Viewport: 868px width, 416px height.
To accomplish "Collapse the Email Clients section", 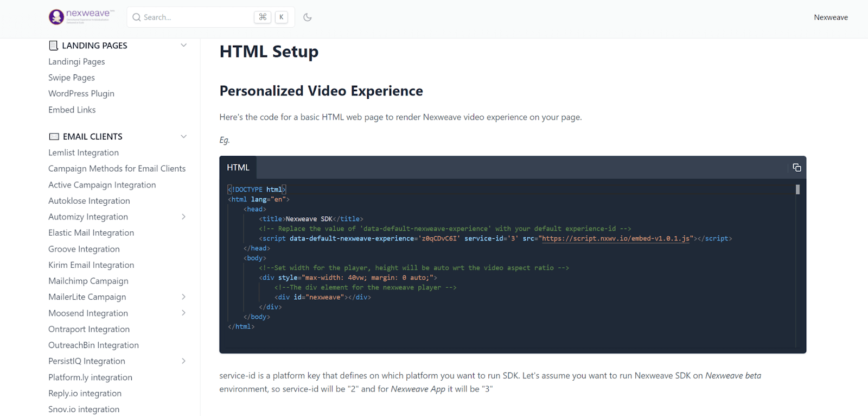I will click(183, 137).
